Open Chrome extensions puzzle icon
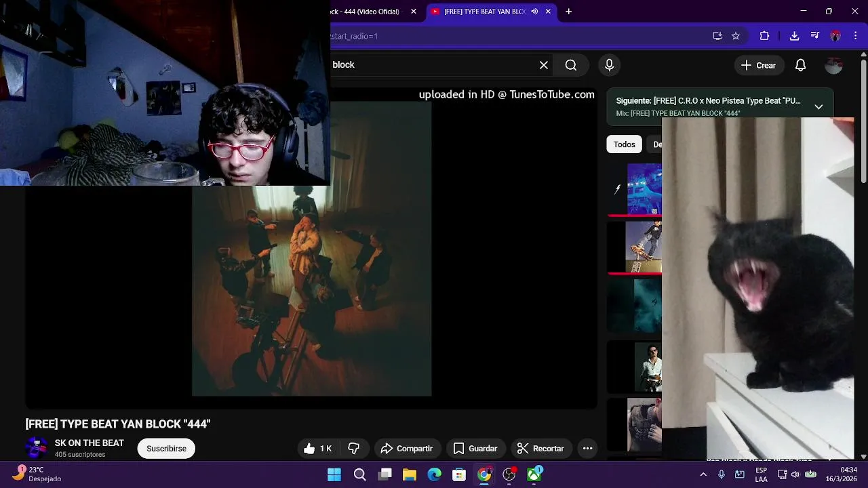 tap(764, 36)
